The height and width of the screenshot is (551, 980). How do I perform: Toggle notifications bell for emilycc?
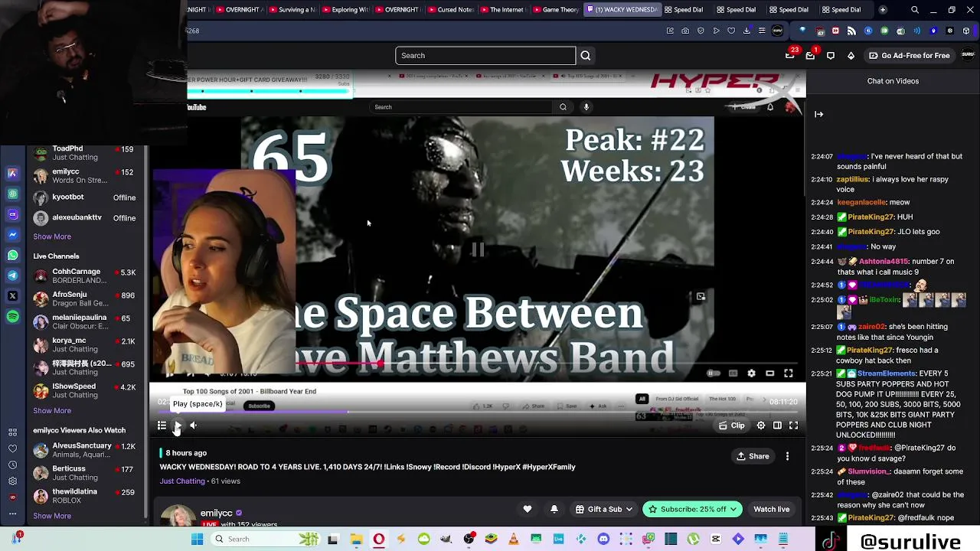click(554, 509)
